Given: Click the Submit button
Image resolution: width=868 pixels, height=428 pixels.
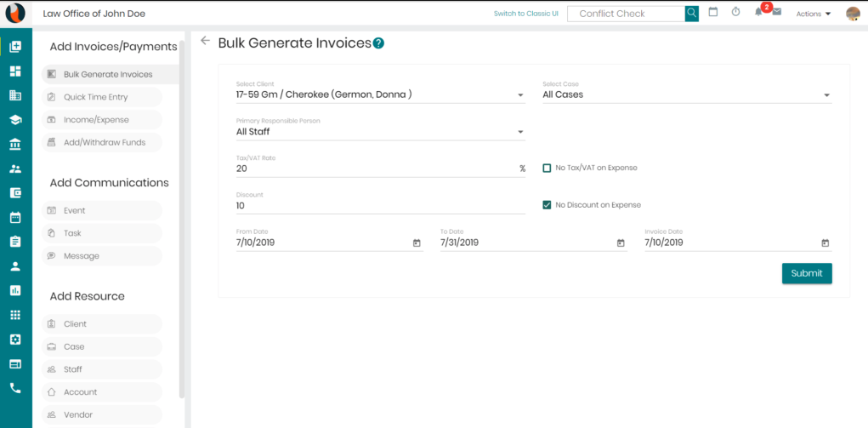Looking at the screenshot, I should 807,273.
